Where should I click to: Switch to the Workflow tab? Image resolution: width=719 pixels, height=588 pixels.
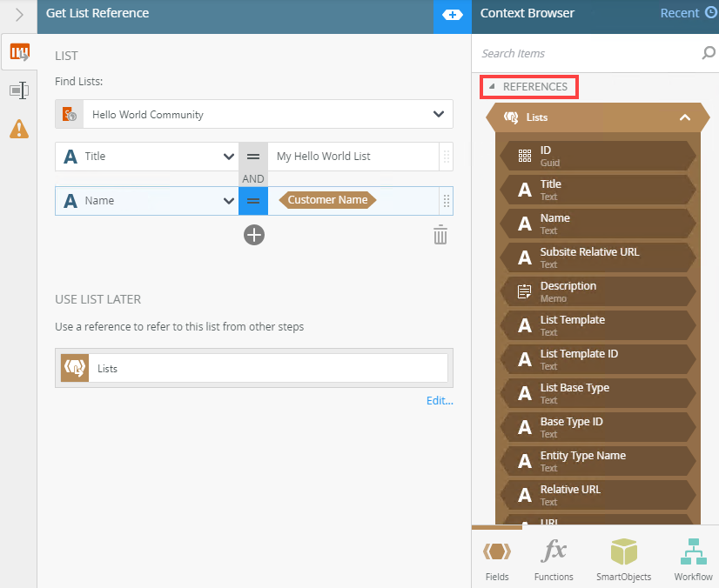tap(693, 559)
